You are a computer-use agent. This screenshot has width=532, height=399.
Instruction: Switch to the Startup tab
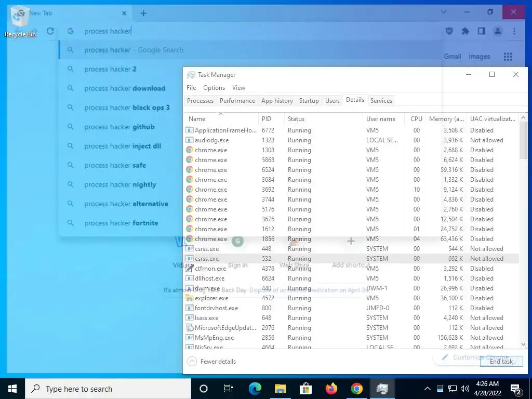[309, 100]
